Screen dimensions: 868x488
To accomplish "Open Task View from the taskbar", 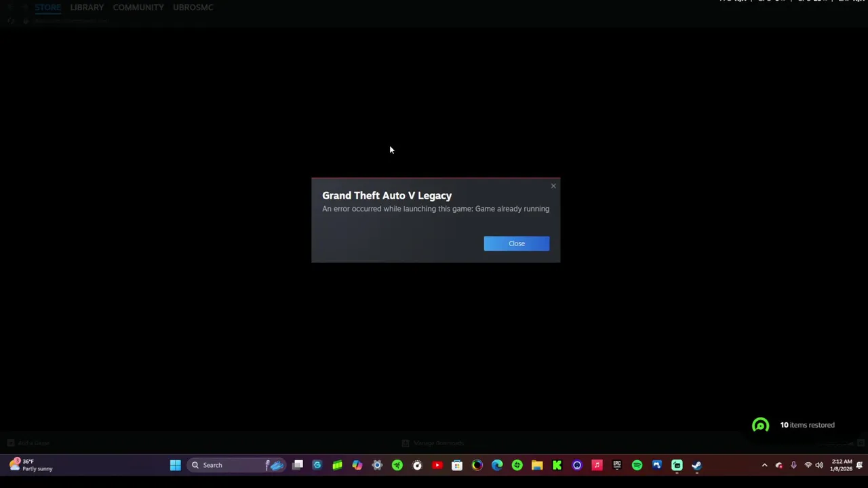I will pos(297,465).
